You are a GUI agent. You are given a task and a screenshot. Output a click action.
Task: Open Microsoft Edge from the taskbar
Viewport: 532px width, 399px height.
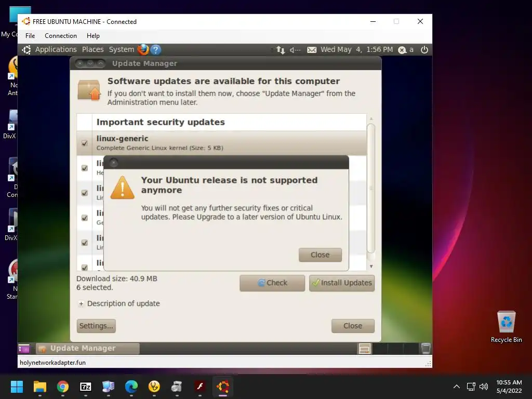click(131, 387)
